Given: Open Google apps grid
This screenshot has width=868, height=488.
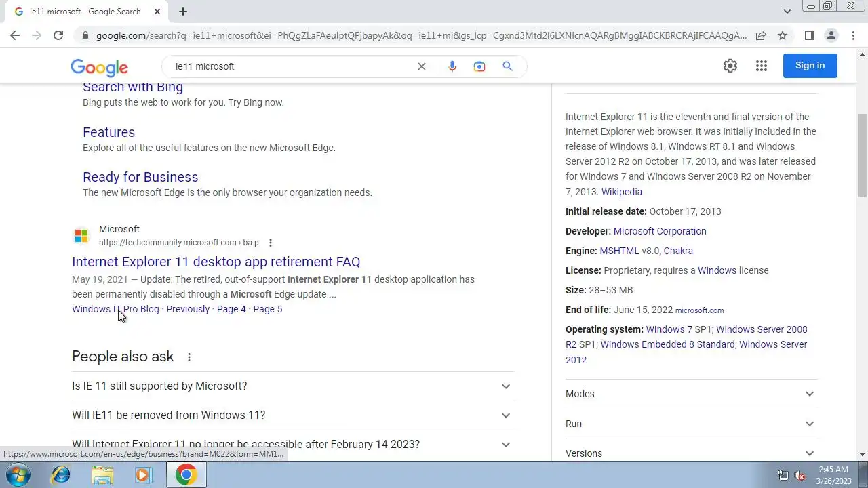Looking at the screenshot, I should pyautogui.click(x=762, y=66).
